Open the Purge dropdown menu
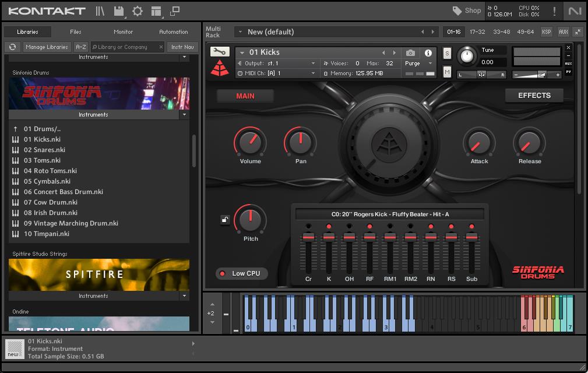The width and height of the screenshot is (588, 373). click(430, 64)
